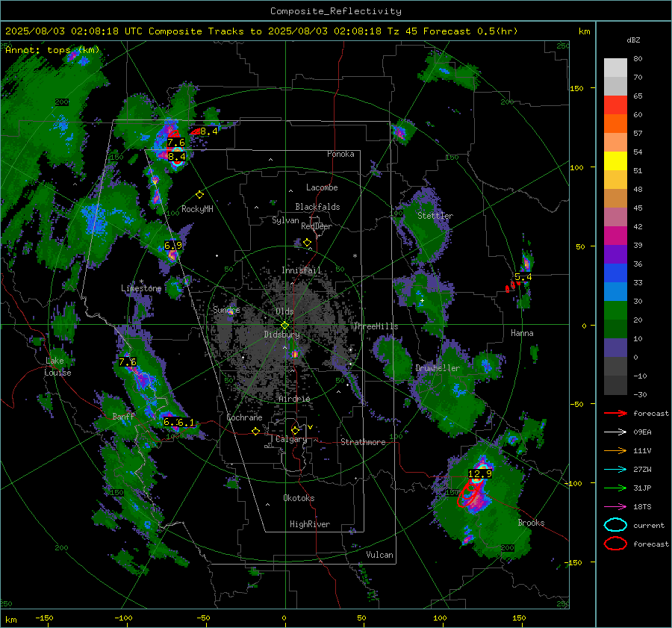This screenshot has width=672, height=628.
Task: Click the yellow diamond marker below Cochrane
Action: pos(255,432)
